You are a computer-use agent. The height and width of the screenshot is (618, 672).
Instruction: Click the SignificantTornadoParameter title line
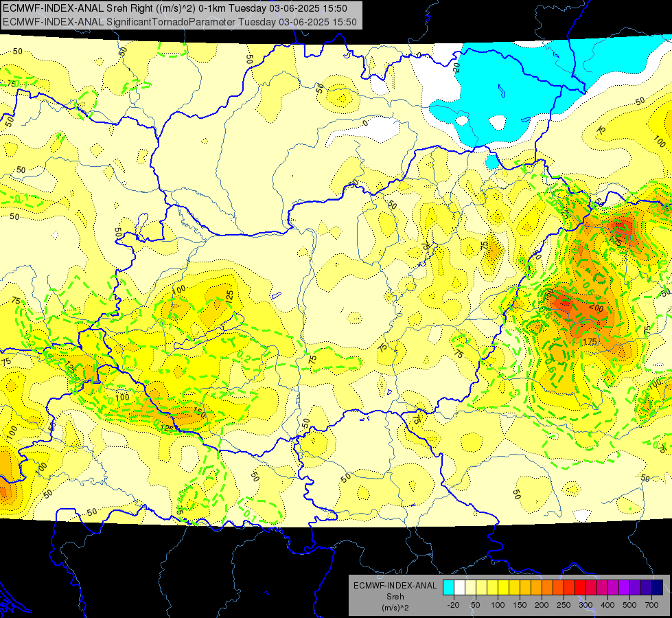coord(180,22)
